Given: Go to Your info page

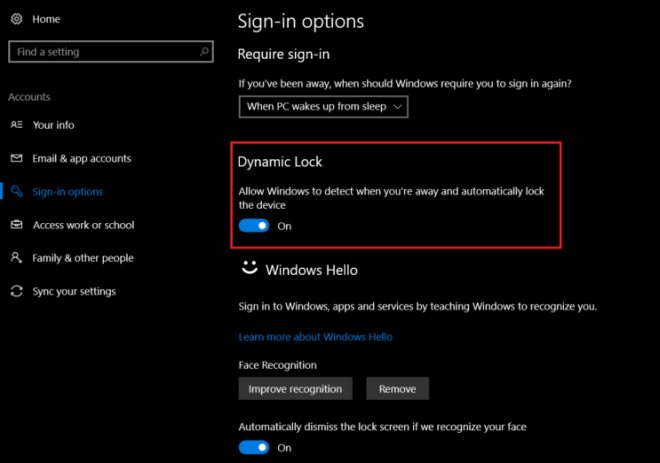Looking at the screenshot, I should [53, 125].
